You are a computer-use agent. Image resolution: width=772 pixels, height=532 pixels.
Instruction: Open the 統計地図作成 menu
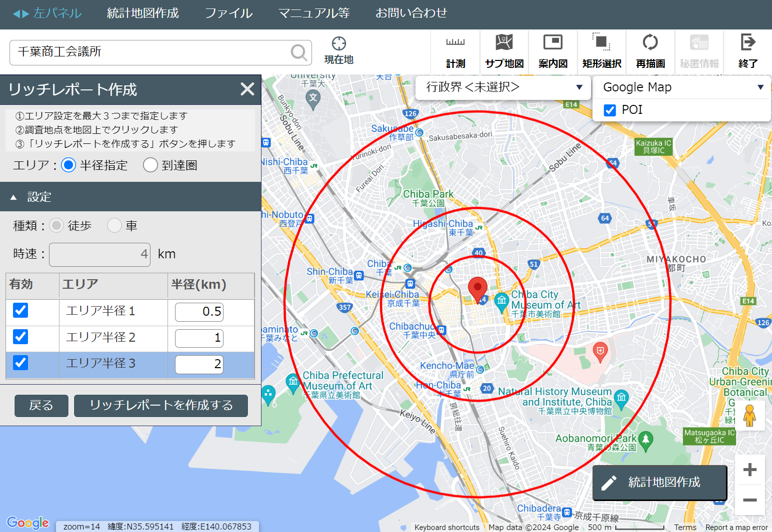(x=143, y=13)
